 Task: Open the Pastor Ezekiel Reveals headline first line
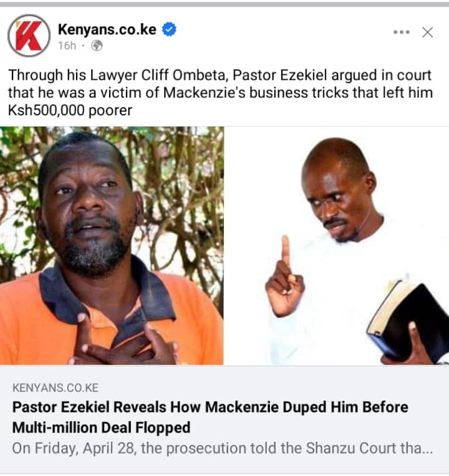coord(210,407)
